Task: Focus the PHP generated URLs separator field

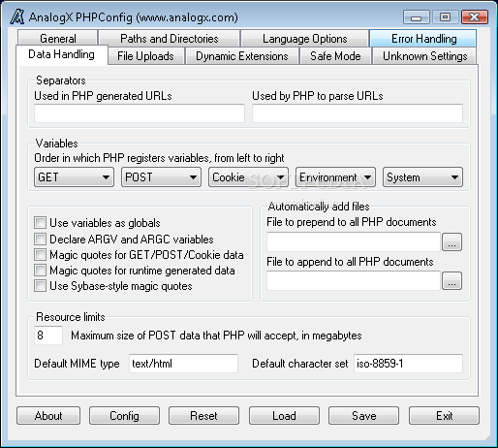Action: coord(140,113)
